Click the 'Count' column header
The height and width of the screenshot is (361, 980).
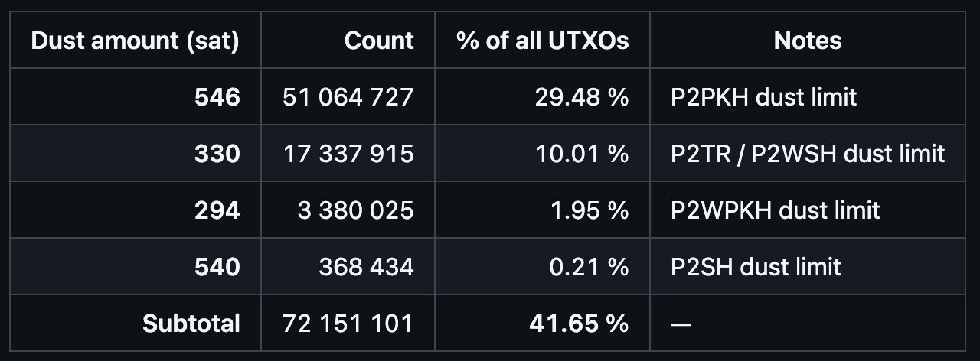pyautogui.click(x=379, y=41)
